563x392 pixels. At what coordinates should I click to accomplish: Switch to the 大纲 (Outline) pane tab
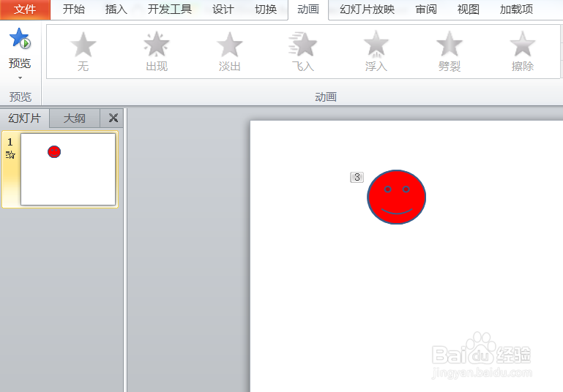(x=75, y=118)
